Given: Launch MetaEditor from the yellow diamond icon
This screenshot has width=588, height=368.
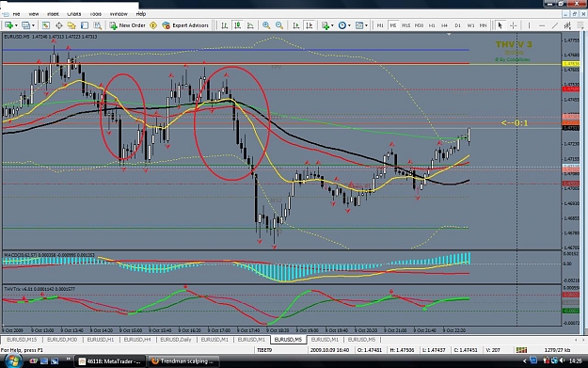Looking at the screenshot, I should tap(153, 25).
